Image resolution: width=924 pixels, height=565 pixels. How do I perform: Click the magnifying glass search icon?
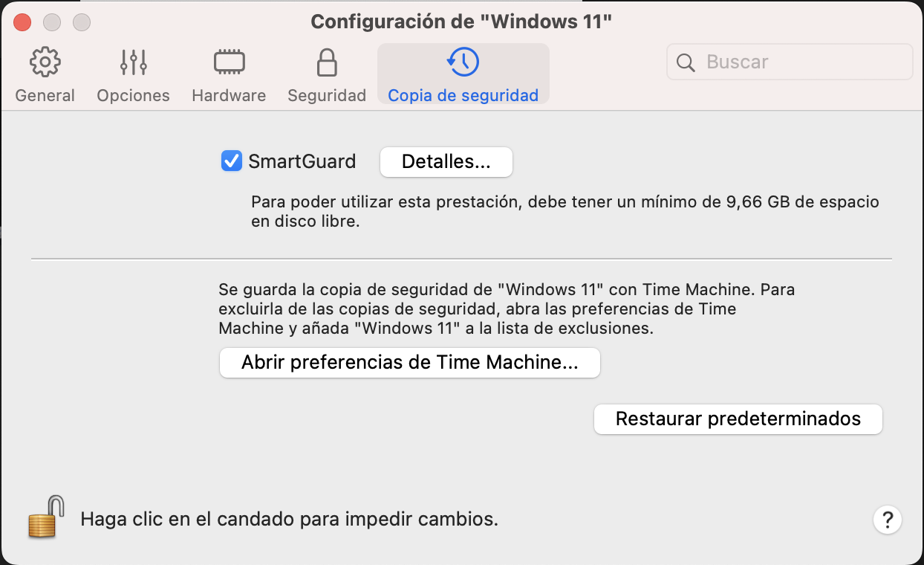(x=686, y=62)
